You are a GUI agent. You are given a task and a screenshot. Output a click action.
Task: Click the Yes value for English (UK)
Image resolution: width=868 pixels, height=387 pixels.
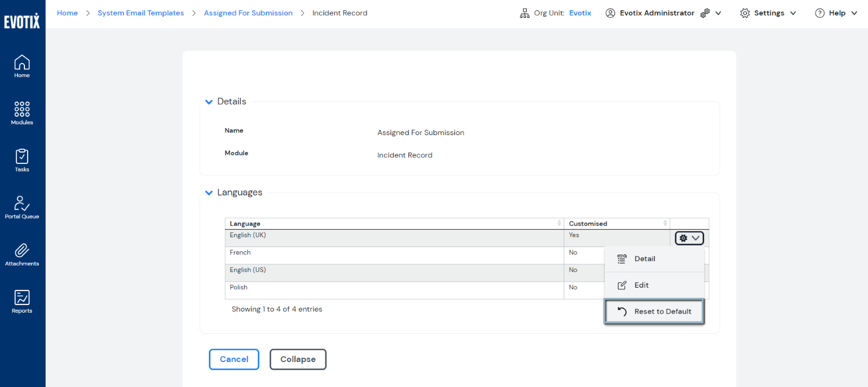tap(574, 235)
